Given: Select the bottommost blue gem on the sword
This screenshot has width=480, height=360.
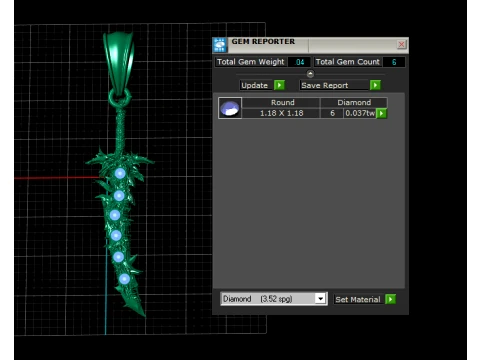Looking at the screenshot, I should tap(124, 279).
